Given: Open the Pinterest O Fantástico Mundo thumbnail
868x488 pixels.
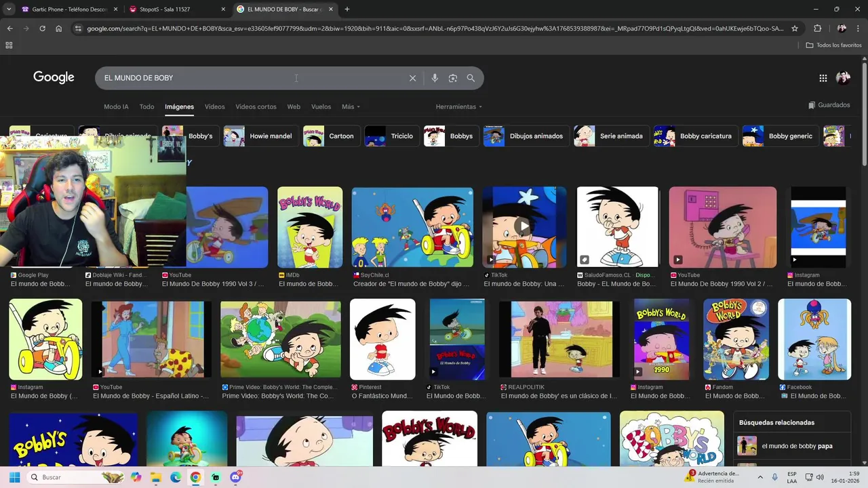Looking at the screenshot, I should click(382, 339).
